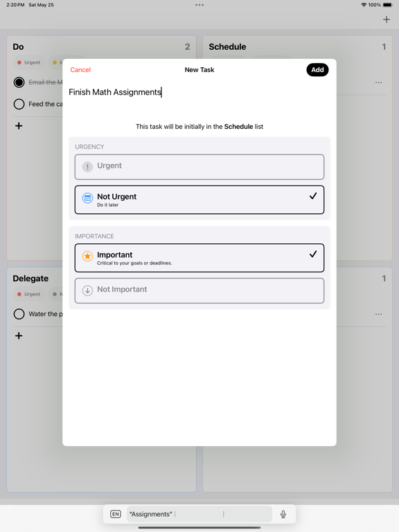Screen dimensions: 399x532
Task: Open ellipsis menu in lower right list
Action: click(x=379, y=314)
